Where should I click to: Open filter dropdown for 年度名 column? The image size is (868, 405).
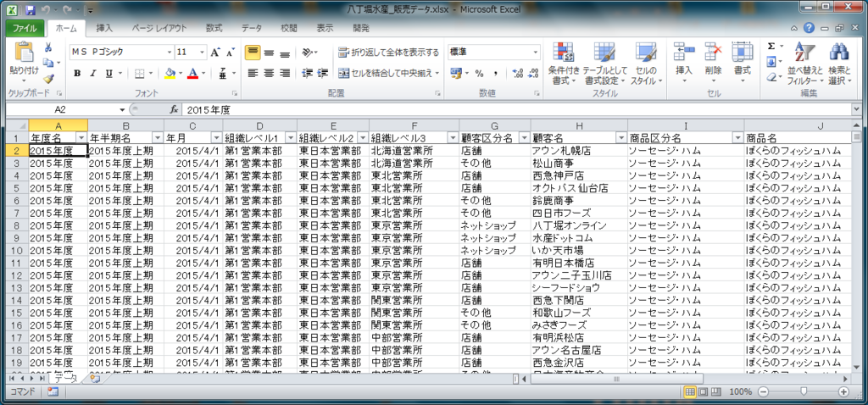tap(81, 137)
